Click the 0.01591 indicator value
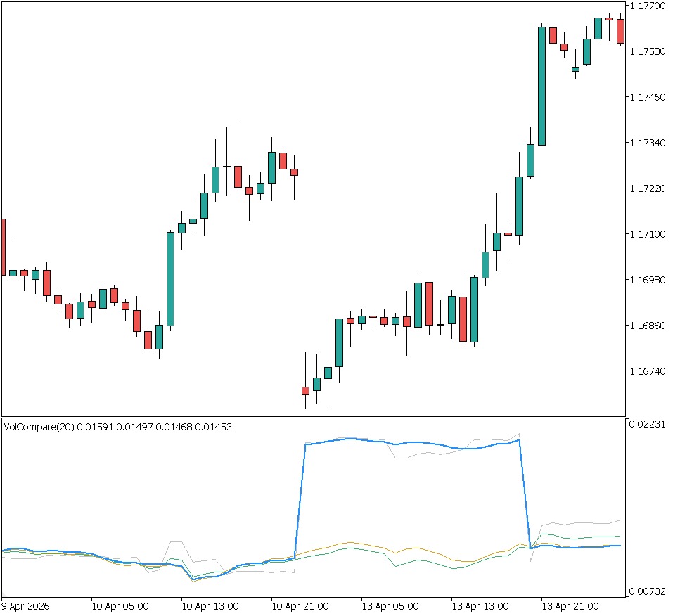Image resolution: width=680 pixels, height=616 pixels. tap(96, 427)
